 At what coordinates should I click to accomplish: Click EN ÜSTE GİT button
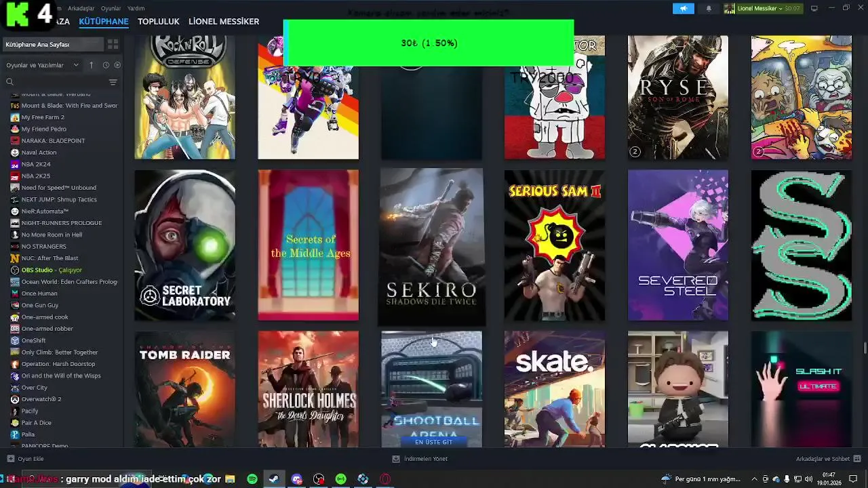(x=433, y=442)
